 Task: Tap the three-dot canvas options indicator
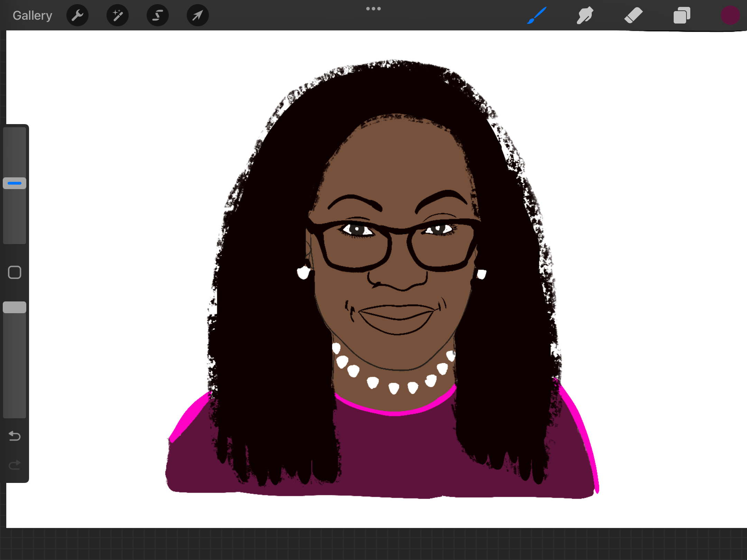pos(373,8)
